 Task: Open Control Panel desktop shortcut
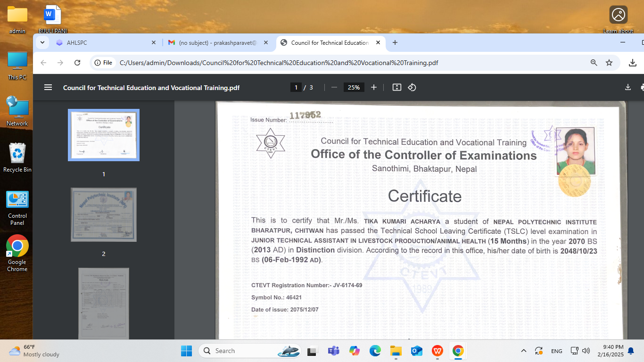(x=17, y=208)
